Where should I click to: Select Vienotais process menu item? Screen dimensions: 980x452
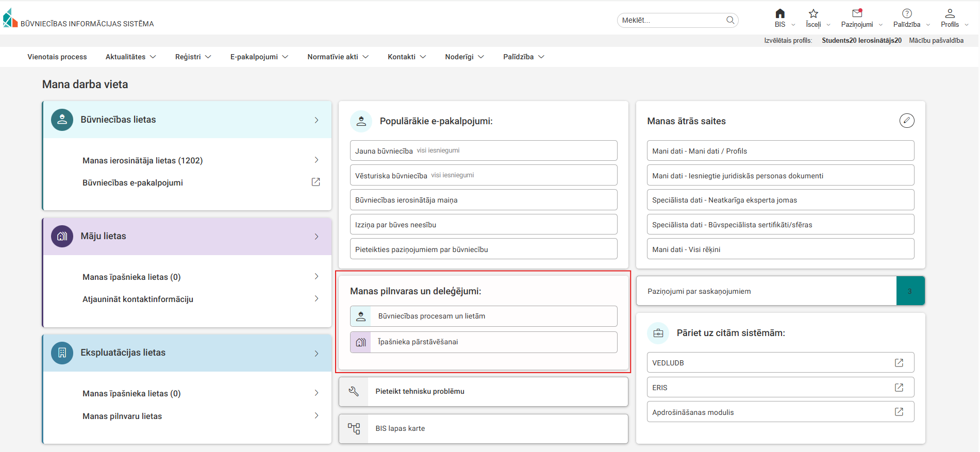57,57
